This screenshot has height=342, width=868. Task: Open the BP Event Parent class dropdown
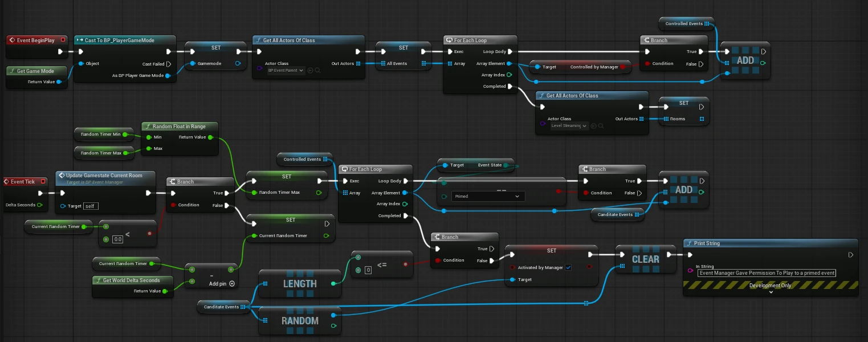point(286,70)
